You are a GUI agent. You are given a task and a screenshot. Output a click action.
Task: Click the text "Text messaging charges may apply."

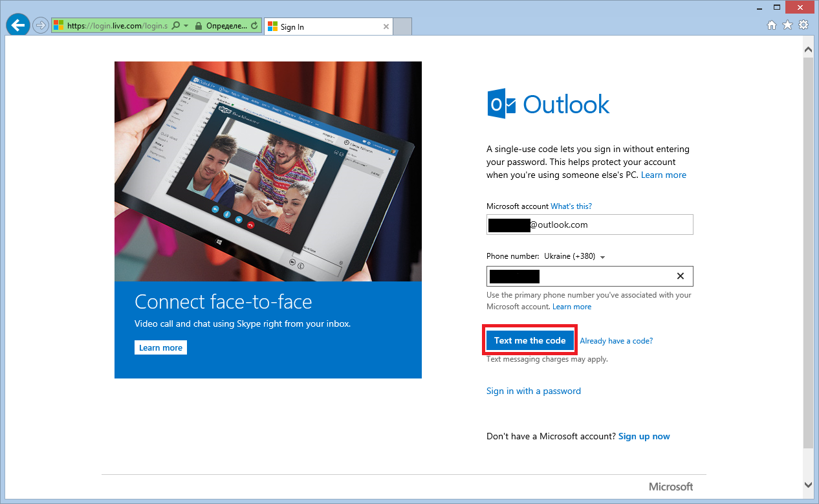click(x=547, y=359)
